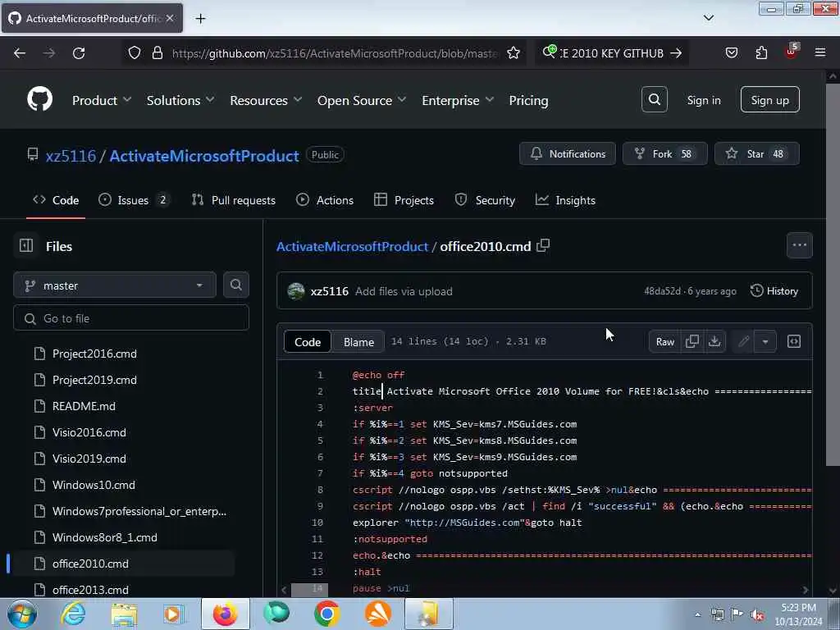This screenshot has height=630, width=840.
Task: Fork the repository
Action: [664, 153]
